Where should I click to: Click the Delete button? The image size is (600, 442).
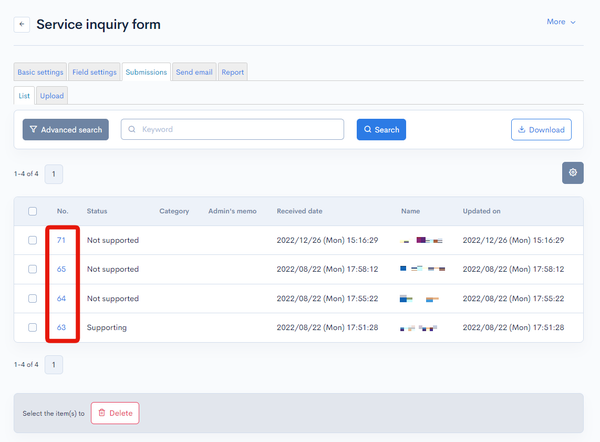click(x=115, y=413)
